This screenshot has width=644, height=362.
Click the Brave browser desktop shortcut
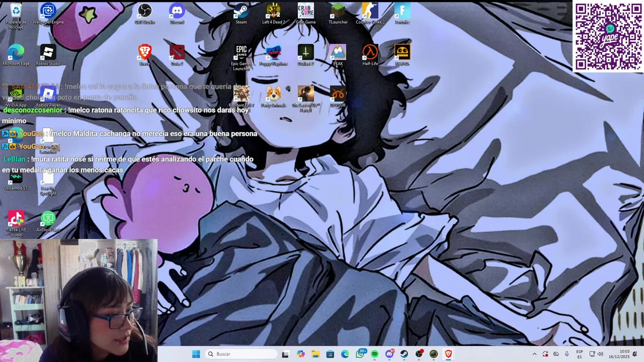coord(145,55)
